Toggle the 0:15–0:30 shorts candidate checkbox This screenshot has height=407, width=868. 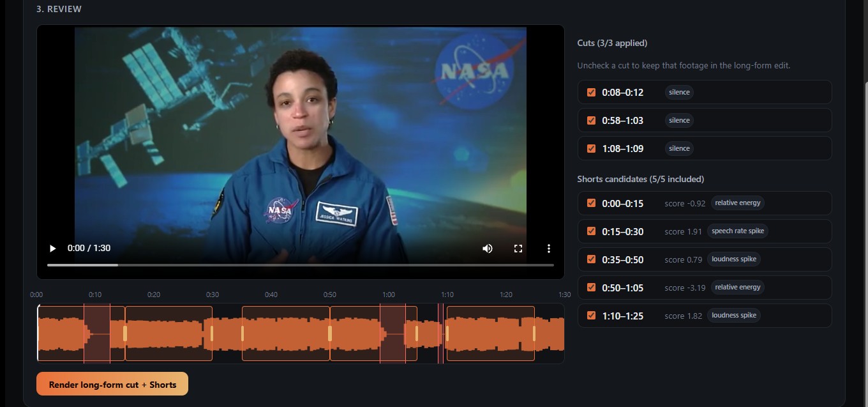point(591,231)
